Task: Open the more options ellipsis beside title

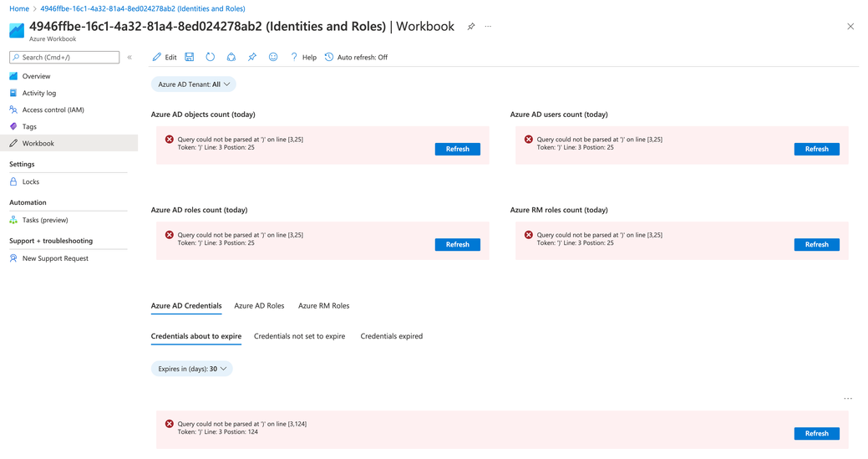Action: click(488, 27)
